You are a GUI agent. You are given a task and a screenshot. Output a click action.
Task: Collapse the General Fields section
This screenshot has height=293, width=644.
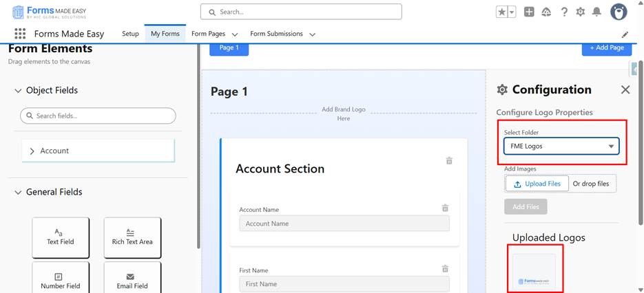[x=18, y=193]
